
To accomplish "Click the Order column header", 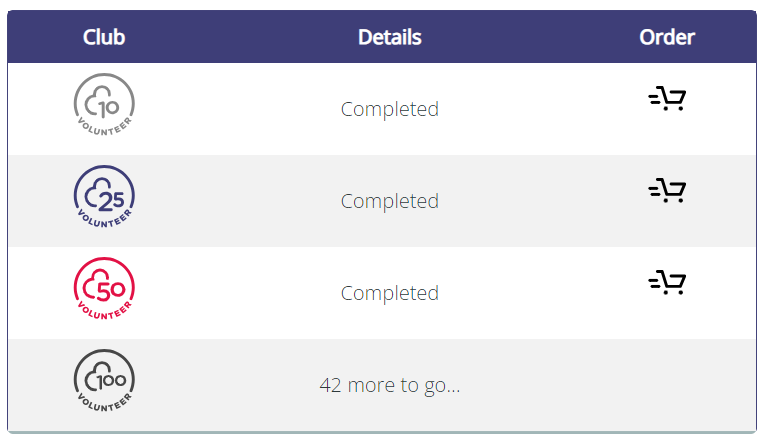I will pos(667,37).
